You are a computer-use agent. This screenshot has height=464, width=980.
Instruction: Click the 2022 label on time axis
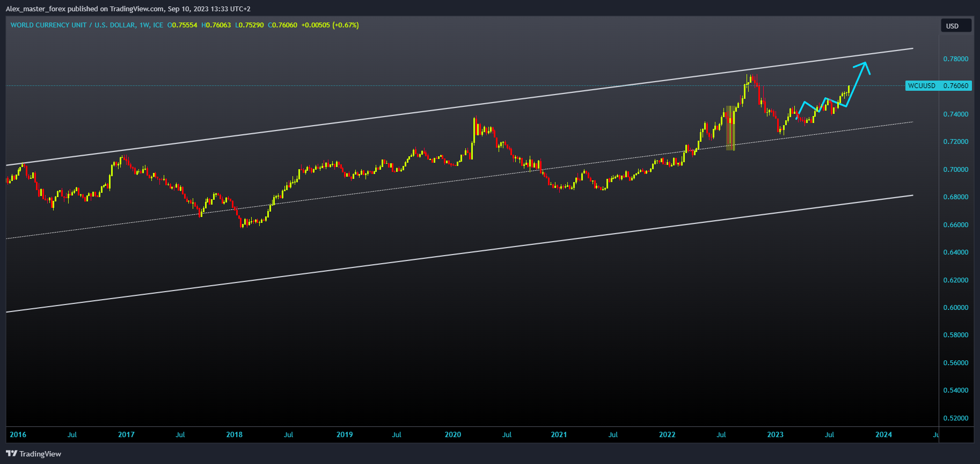(667, 434)
